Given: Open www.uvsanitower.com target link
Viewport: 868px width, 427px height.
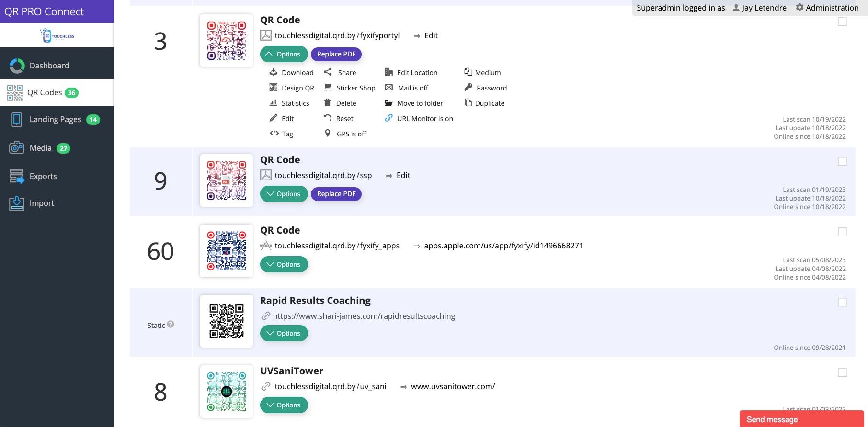Looking at the screenshot, I should click(453, 386).
